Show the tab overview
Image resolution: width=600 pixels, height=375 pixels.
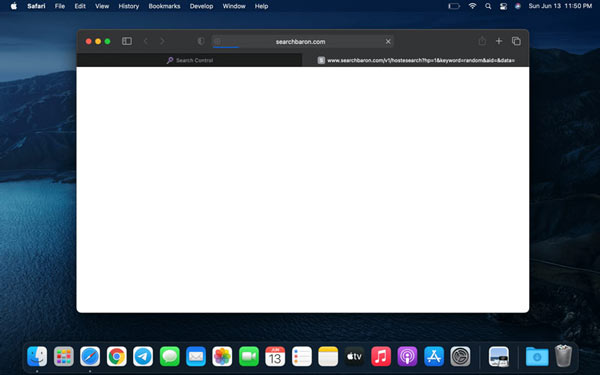pyautogui.click(x=516, y=41)
